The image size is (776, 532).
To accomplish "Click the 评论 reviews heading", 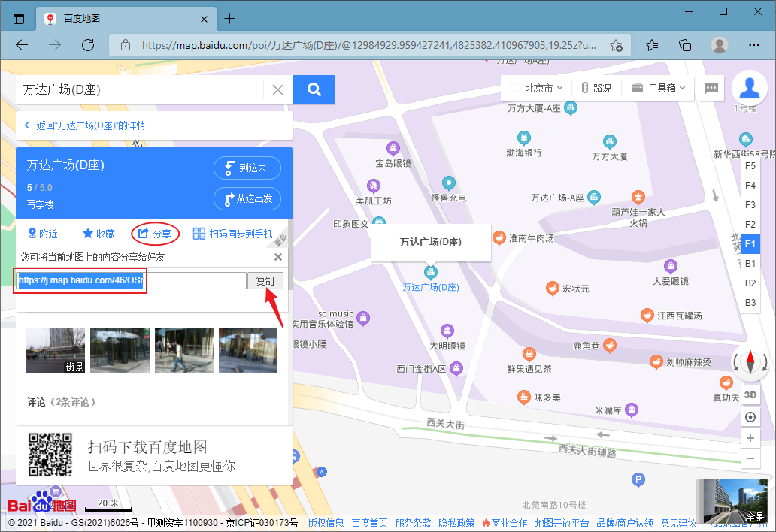I will click(x=36, y=403).
